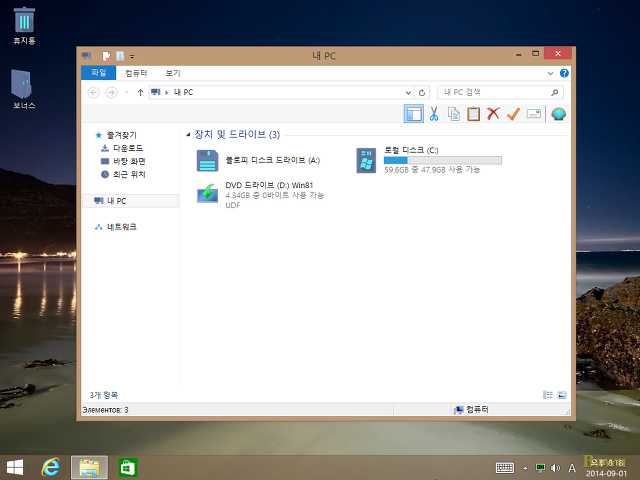Open the help question mark icon
640x480 pixels.
tap(564, 73)
